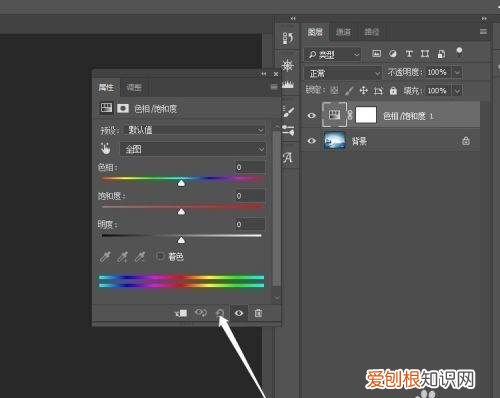Open the Character panel A icon
This screenshot has width=500, height=398.
[288, 158]
